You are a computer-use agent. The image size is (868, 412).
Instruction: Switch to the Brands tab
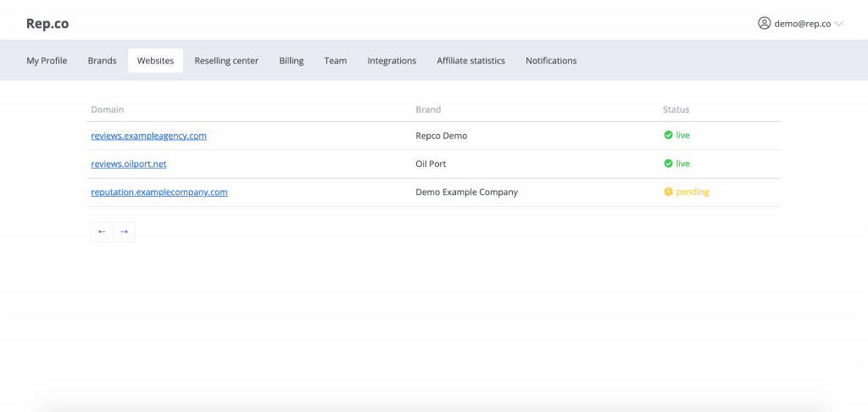(x=102, y=61)
